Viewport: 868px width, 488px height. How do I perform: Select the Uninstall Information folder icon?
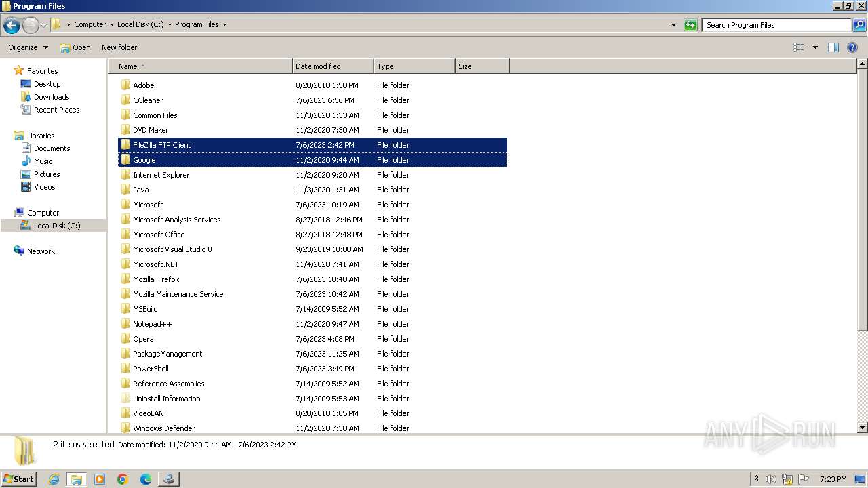pyautogui.click(x=125, y=399)
